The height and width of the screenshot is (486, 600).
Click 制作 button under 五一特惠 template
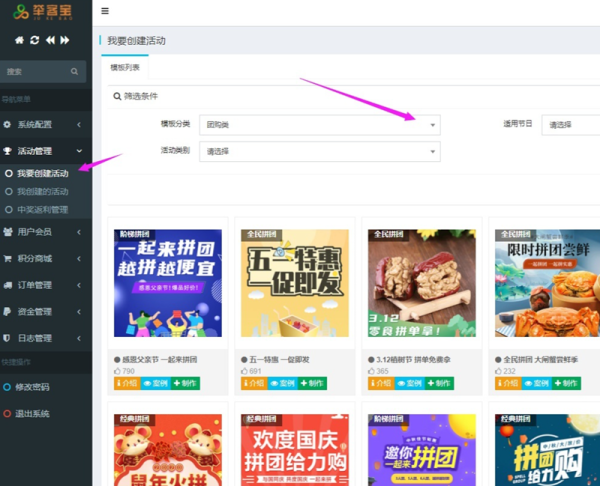(313, 383)
